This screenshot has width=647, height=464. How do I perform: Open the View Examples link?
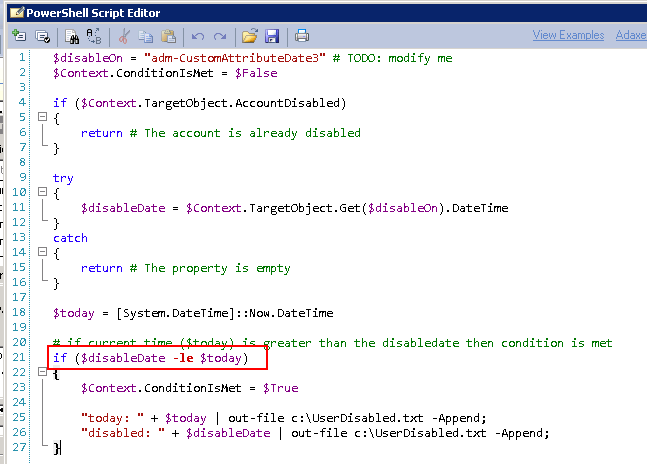coord(568,35)
